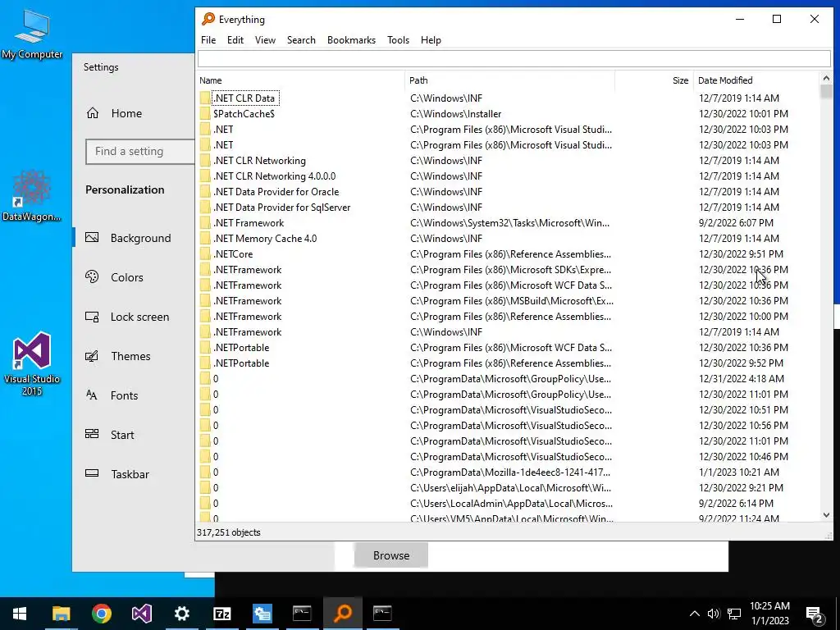840x630 pixels.
Task: Select the .NET CLR Data folder icon
Action: tap(204, 98)
